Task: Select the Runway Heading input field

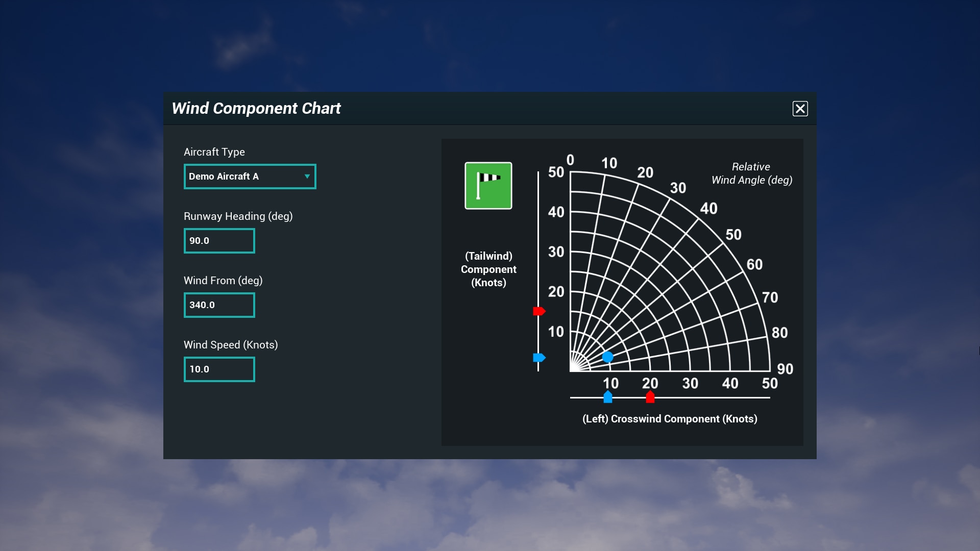Action: (x=219, y=240)
